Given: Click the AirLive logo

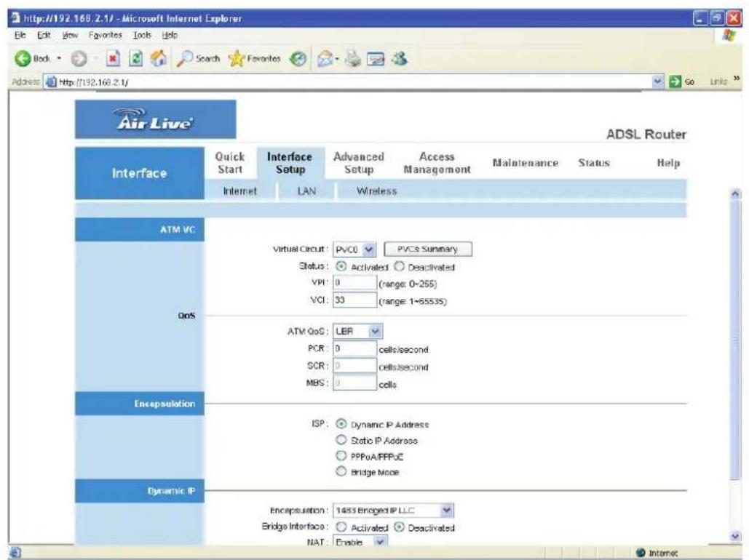Looking at the screenshot, I should tap(155, 119).
